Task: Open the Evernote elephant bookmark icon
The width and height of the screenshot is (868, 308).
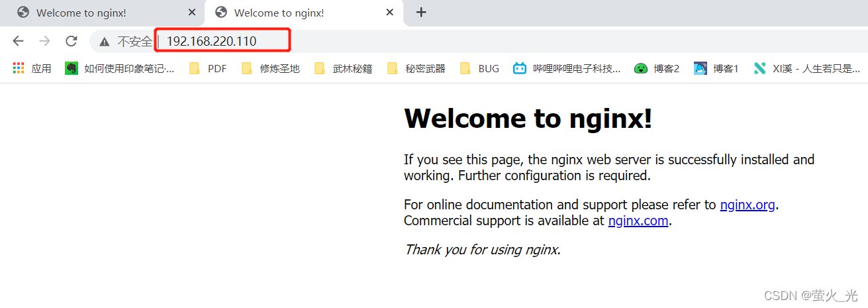Action: click(x=71, y=68)
